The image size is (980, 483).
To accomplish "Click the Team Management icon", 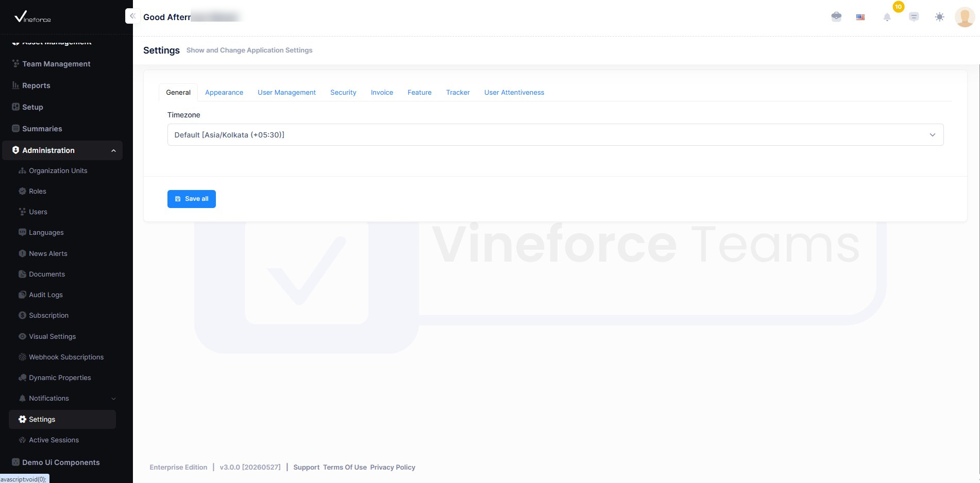I will [15, 64].
